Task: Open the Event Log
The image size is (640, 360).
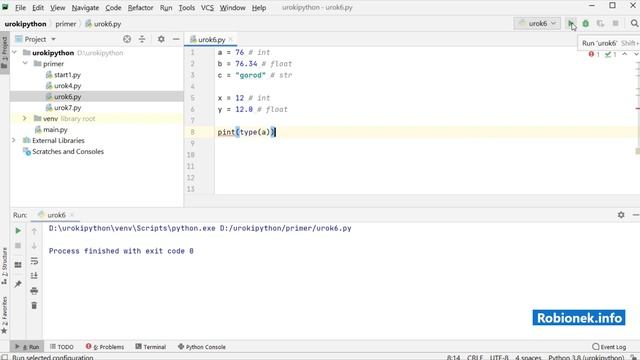Action: coord(609,347)
